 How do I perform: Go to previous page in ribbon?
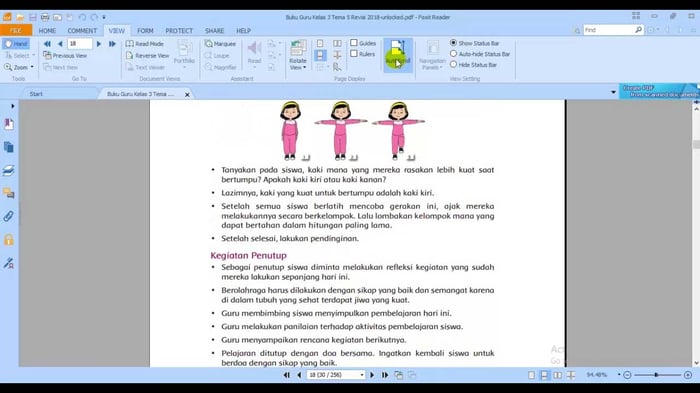click(x=60, y=44)
